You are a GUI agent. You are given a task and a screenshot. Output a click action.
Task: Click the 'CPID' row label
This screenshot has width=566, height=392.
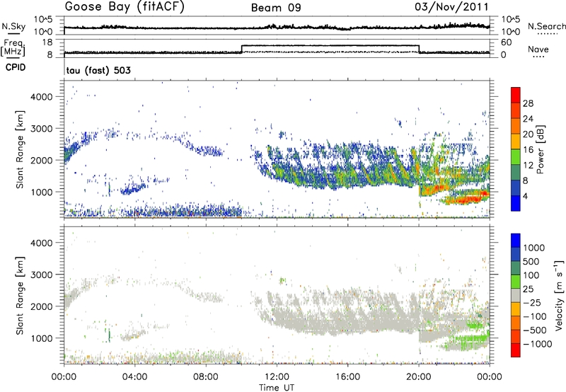(x=16, y=67)
